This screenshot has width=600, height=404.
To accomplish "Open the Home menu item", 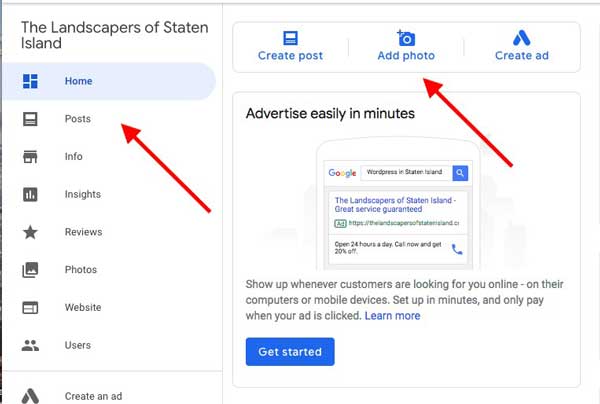I will 109,81.
